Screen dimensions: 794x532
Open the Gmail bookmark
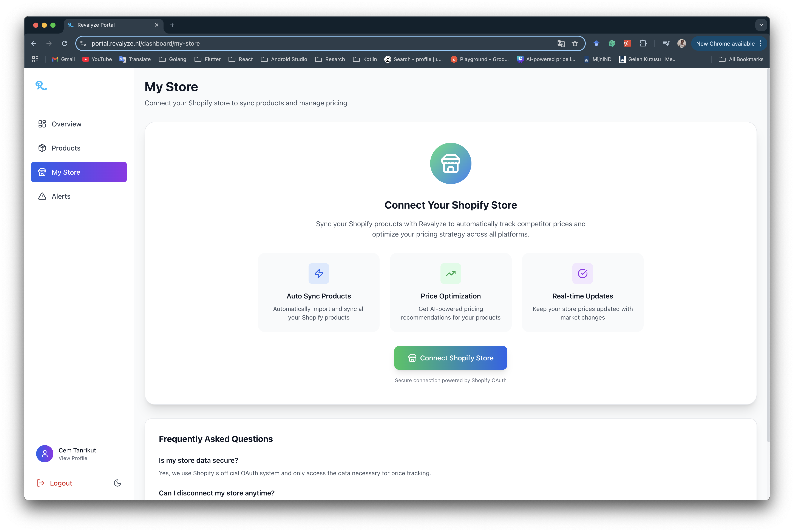(x=63, y=59)
